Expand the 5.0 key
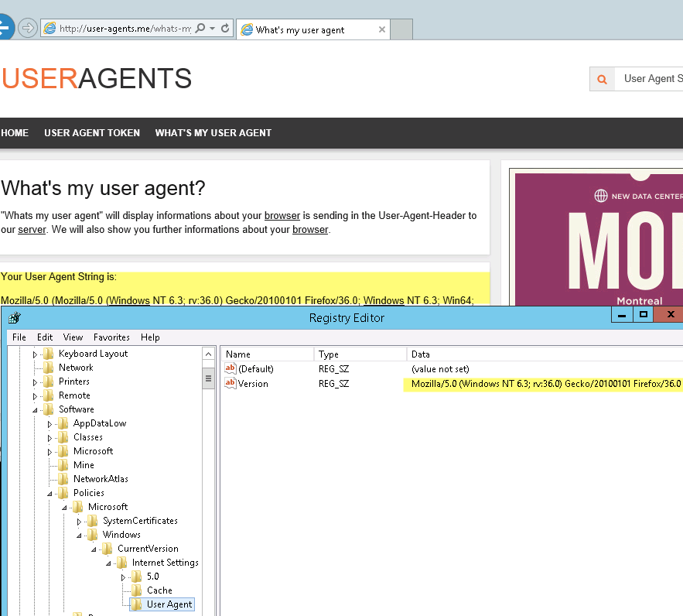Screen dimensions: 683x616 pos(123,577)
